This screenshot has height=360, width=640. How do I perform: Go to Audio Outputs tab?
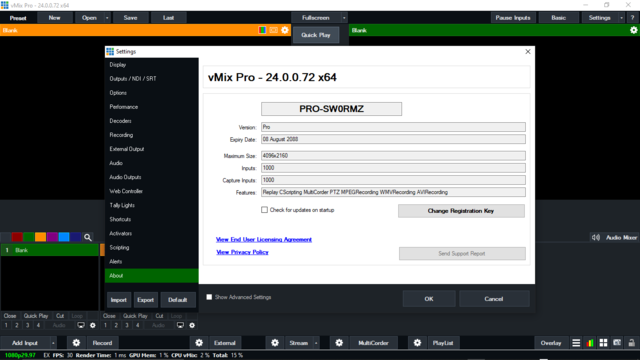click(x=151, y=177)
